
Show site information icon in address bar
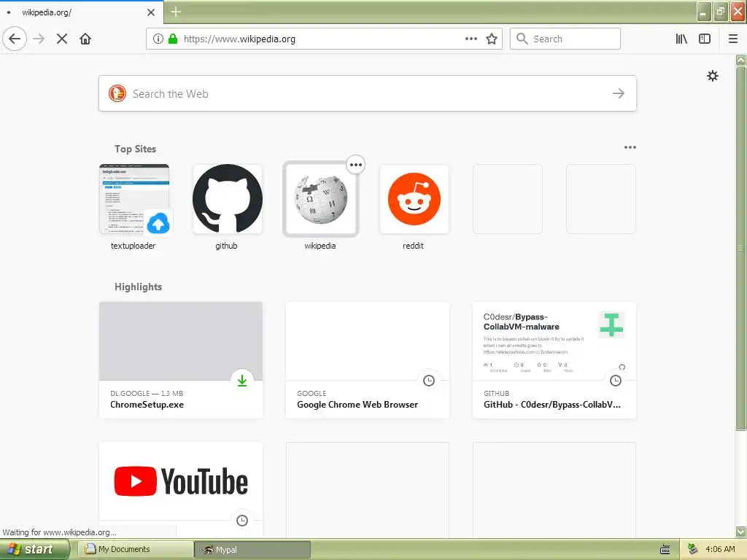[x=158, y=39]
